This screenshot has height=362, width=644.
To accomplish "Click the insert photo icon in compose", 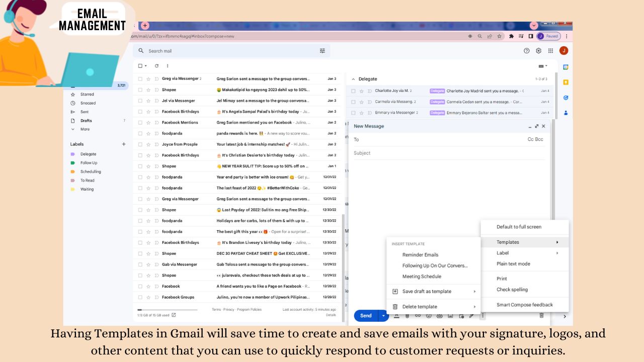I will click(450, 316).
